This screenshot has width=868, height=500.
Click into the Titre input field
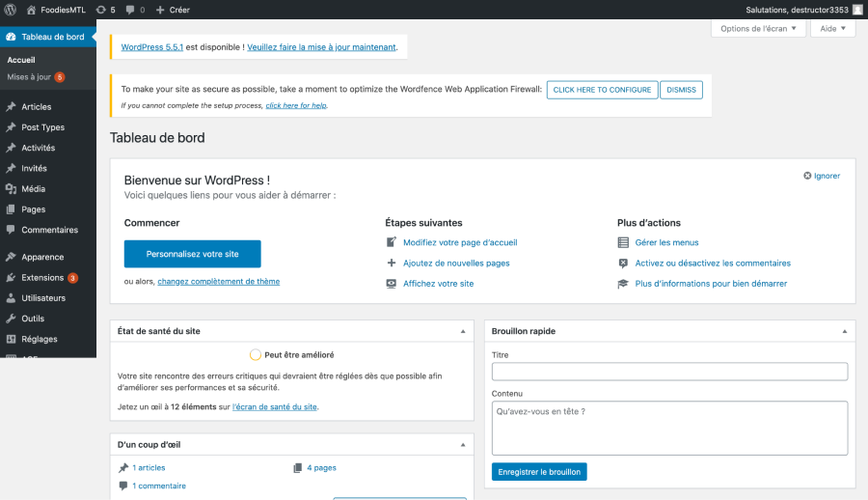tap(669, 372)
